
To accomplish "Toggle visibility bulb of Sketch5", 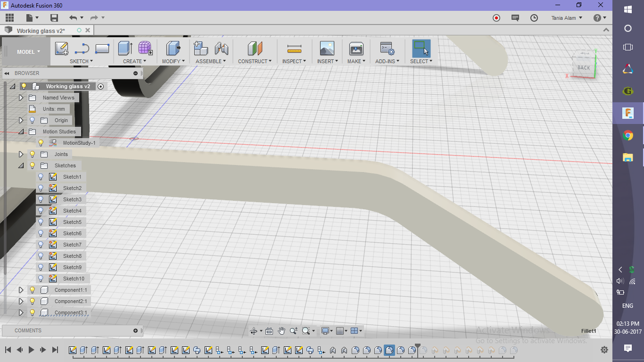I will pos(41,222).
